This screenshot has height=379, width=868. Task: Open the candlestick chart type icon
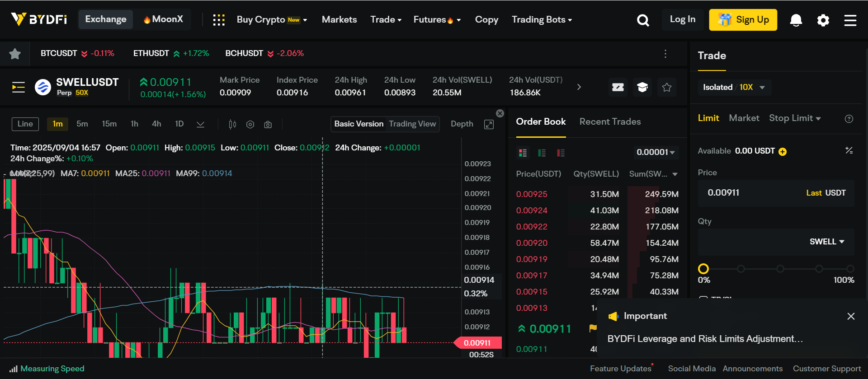[x=232, y=124]
